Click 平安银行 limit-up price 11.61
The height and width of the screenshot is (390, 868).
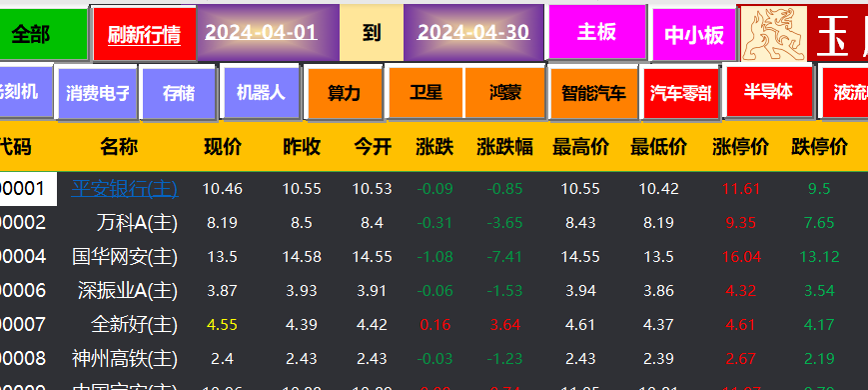point(741,189)
